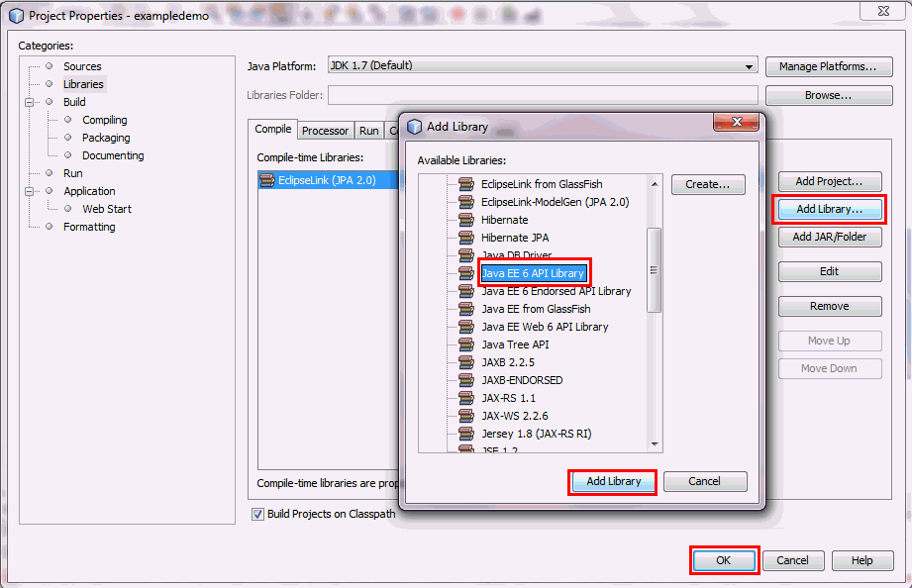
Task: Click the Java Tree API library icon
Action: coord(465,344)
